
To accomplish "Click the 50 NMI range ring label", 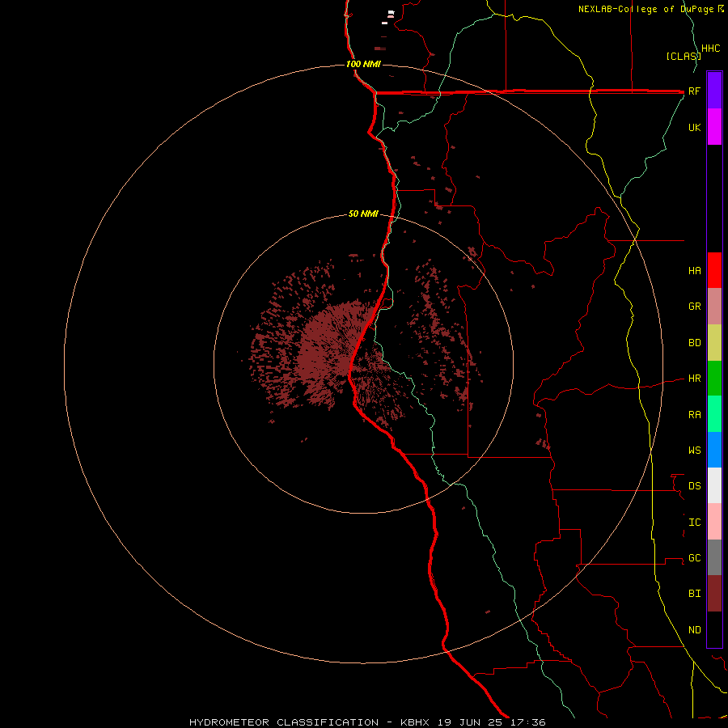I will pos(363,214).
